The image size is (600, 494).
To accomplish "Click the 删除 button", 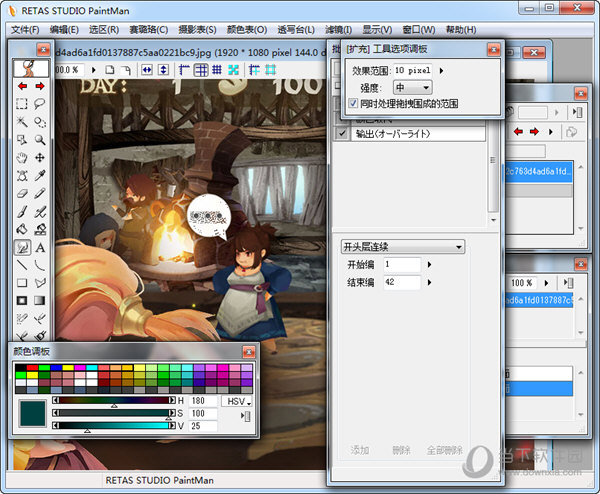I will click(x=401, y=450).
